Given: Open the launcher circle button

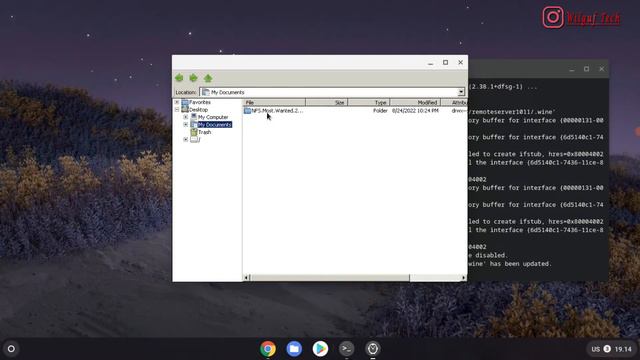Looking at the screenshot, I should (x=11, y=349).
